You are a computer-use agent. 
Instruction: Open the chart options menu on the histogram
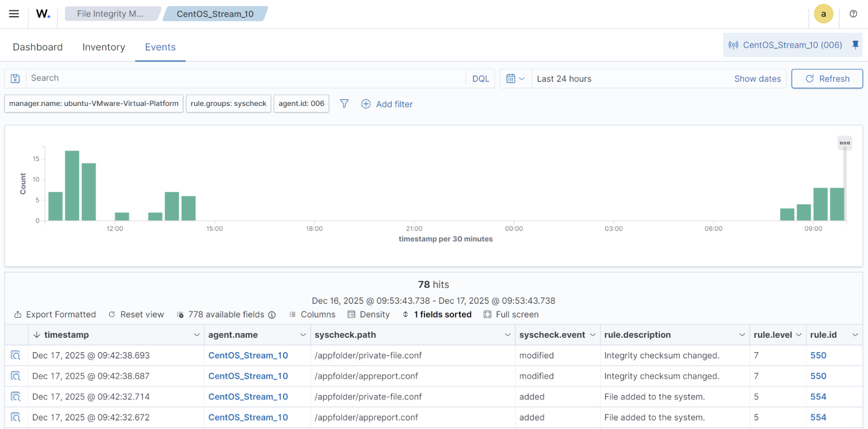point(845,142)
